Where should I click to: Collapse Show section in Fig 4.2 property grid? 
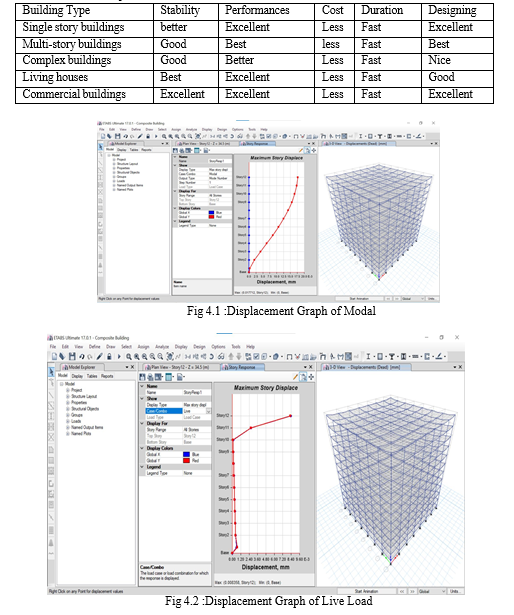pos(142,398)
